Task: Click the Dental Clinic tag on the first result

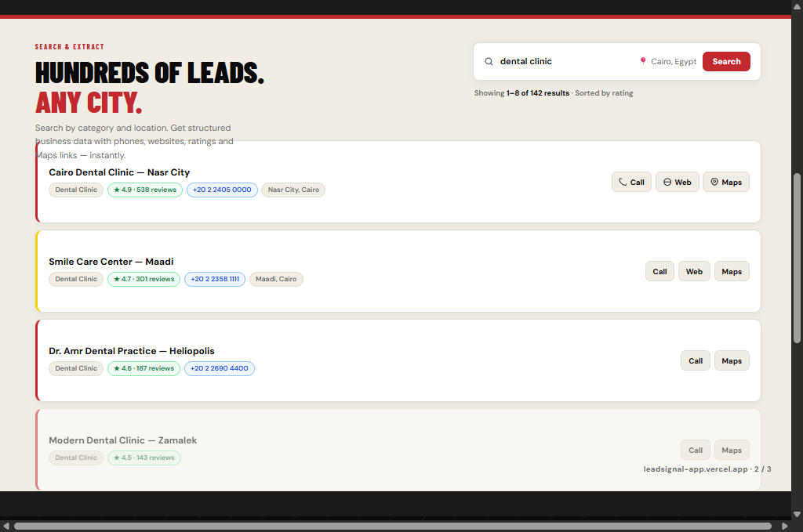Action: coord(75,190)
